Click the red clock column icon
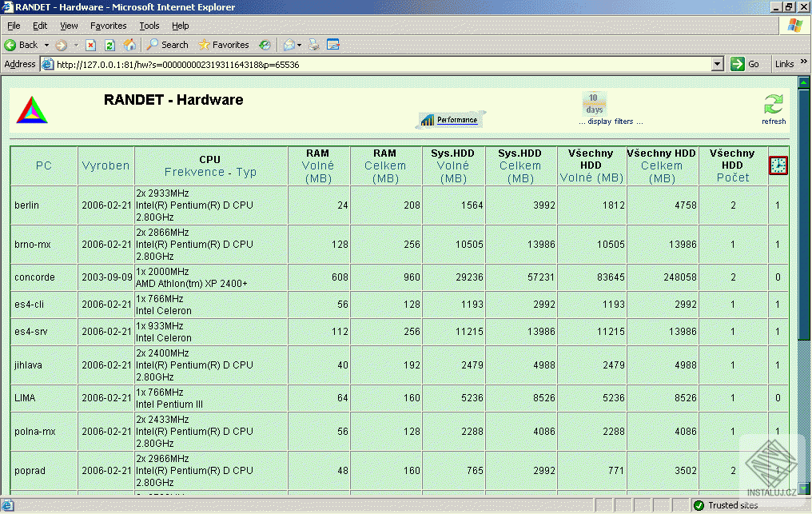The height and width of the screenshot is (514, 812). [778, 165]
